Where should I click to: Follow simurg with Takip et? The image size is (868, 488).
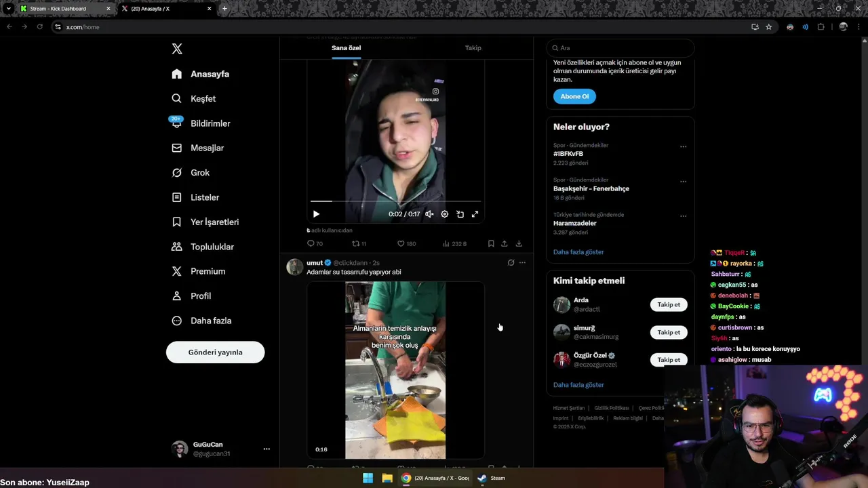pyautogui.click(x=669, y=332)
